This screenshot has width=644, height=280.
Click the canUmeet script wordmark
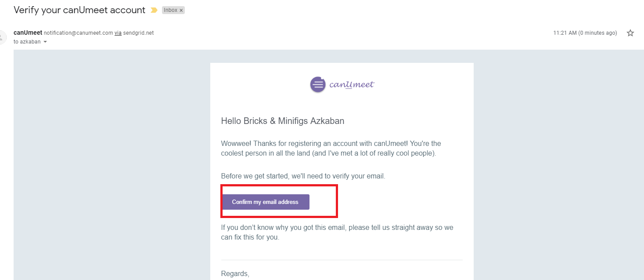[352, 84]
